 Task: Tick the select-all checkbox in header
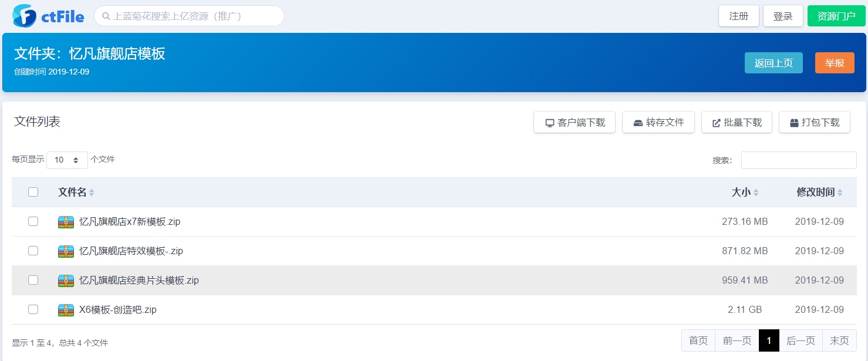point(33,192)
